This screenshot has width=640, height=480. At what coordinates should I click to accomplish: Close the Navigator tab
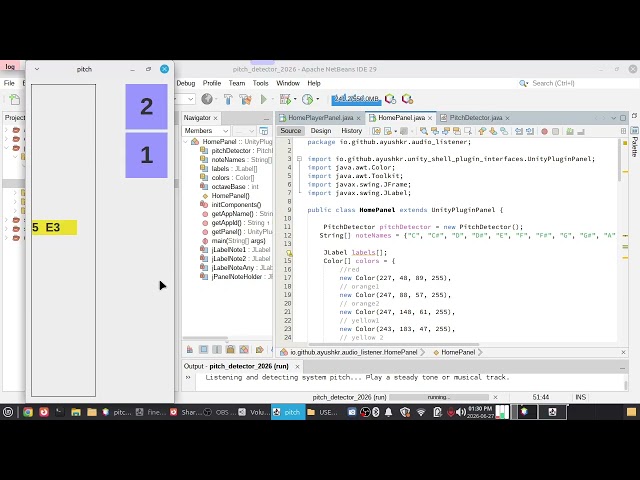pos(216,118)
